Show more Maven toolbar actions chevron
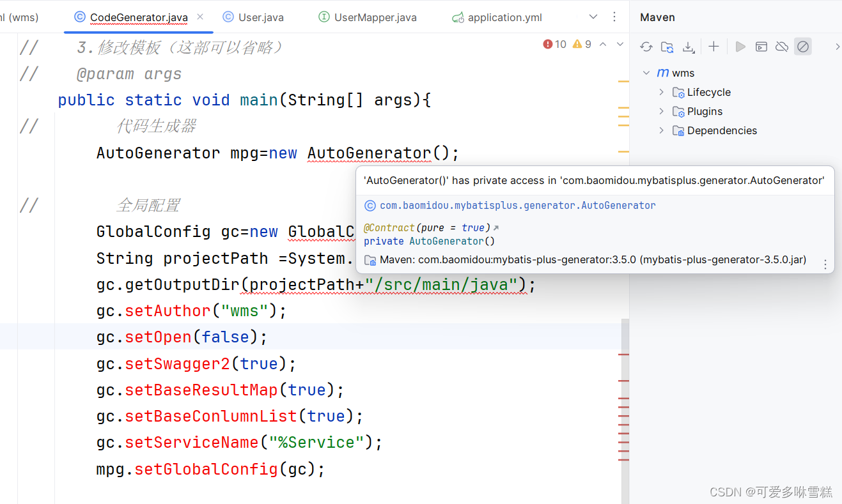842x504 pixels. (x=838, y=47)
